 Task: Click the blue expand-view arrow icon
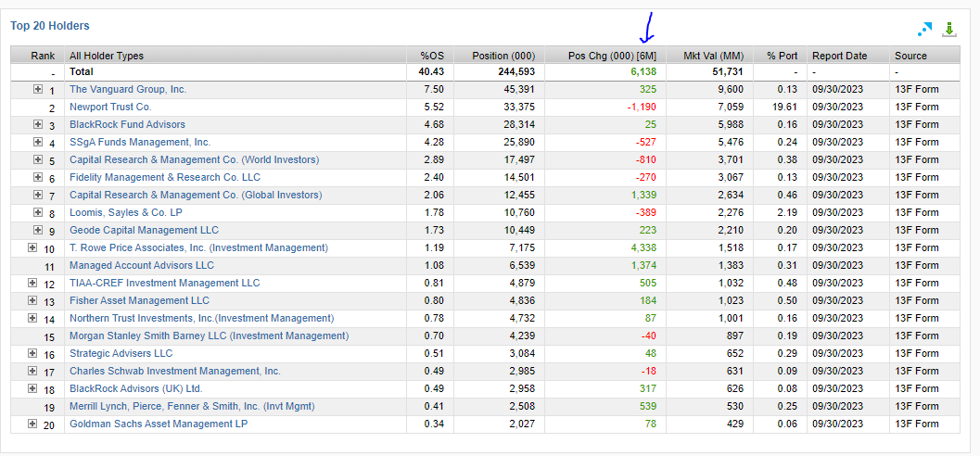(923, 30)
